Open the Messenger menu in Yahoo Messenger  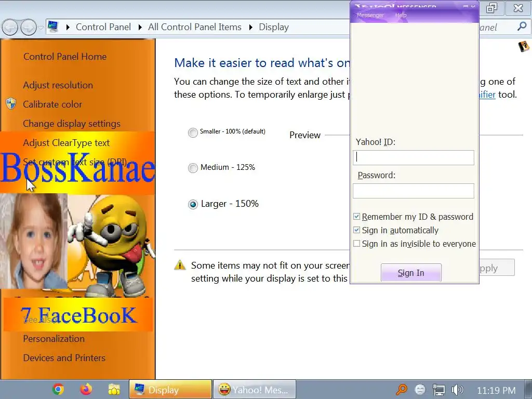point(370,15)
